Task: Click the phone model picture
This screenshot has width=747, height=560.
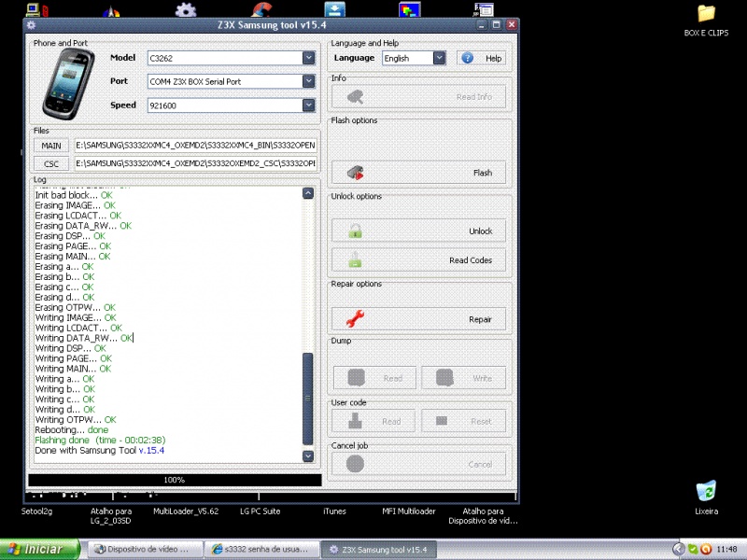Action: [x=68, y=84]
